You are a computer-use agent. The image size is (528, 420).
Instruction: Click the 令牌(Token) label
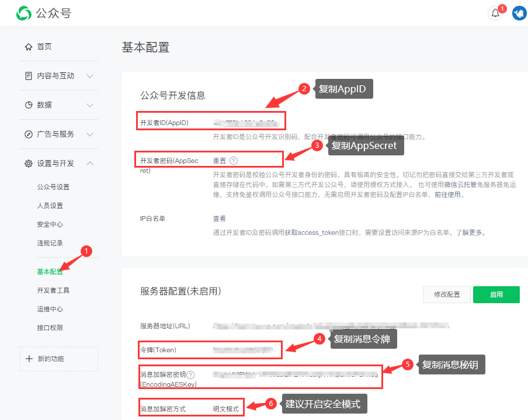pos(158,350)
